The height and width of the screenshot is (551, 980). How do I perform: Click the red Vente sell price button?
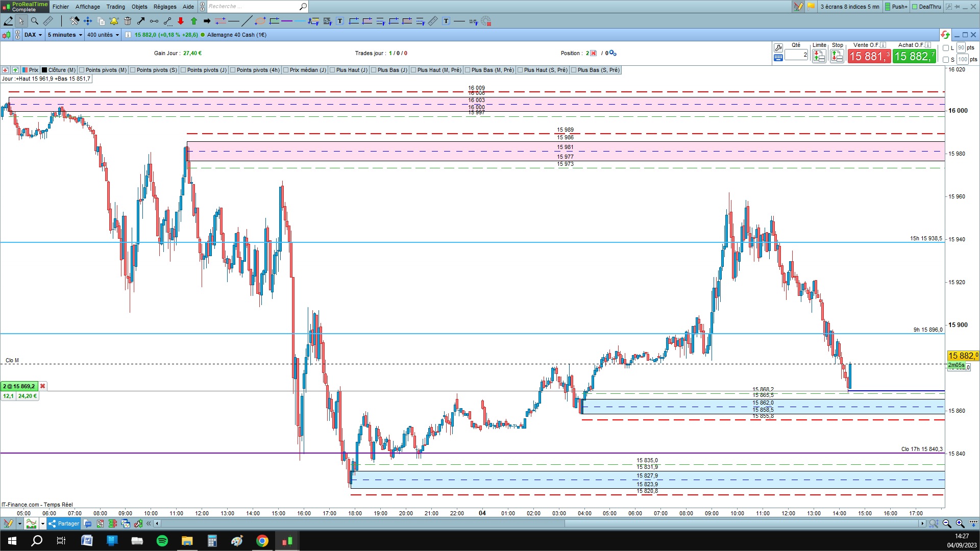pos(869,56)
